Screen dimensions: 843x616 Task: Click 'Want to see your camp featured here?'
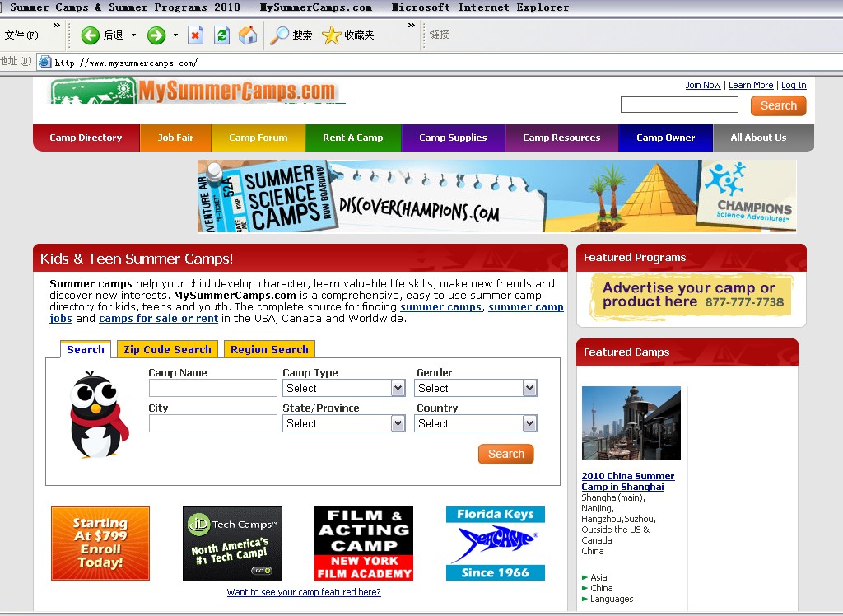click(x=304, y=592)
